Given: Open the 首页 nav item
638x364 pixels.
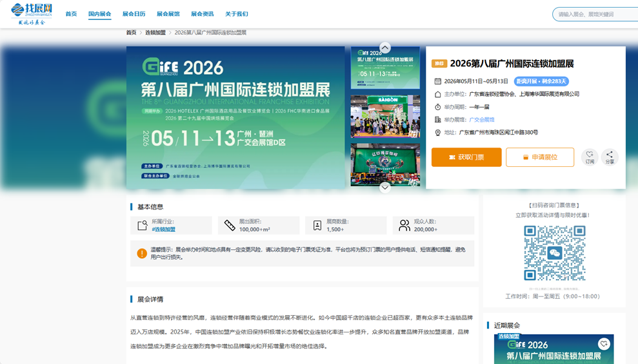Looking at the screenshot, I should [71, 14].
